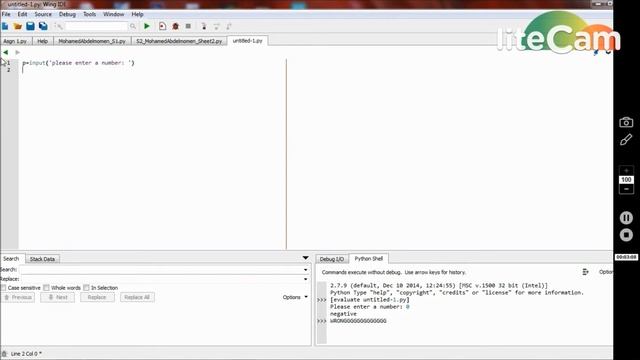Screen dimensions: 640x360
Task: Click the 'negative' output line in shell
Action: (343, 314)
